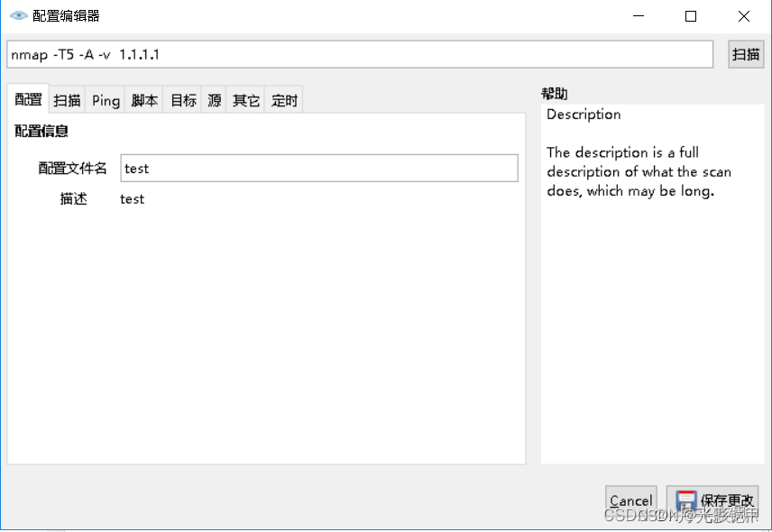Maximize the 配置编辑器 window
Screen dimensions: 772x532
click(691, 15)
